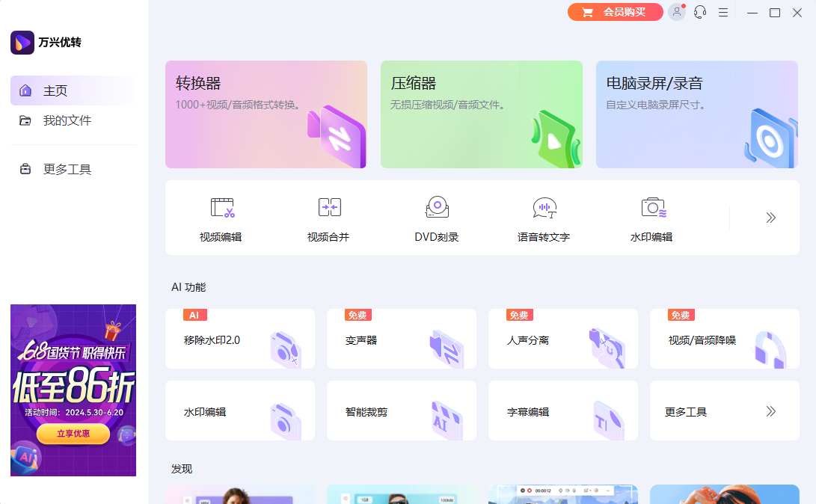Open the 字幕编辑 subtitle editor
The width and height of the screenshot is (816, 504).
tap(562, 411)
